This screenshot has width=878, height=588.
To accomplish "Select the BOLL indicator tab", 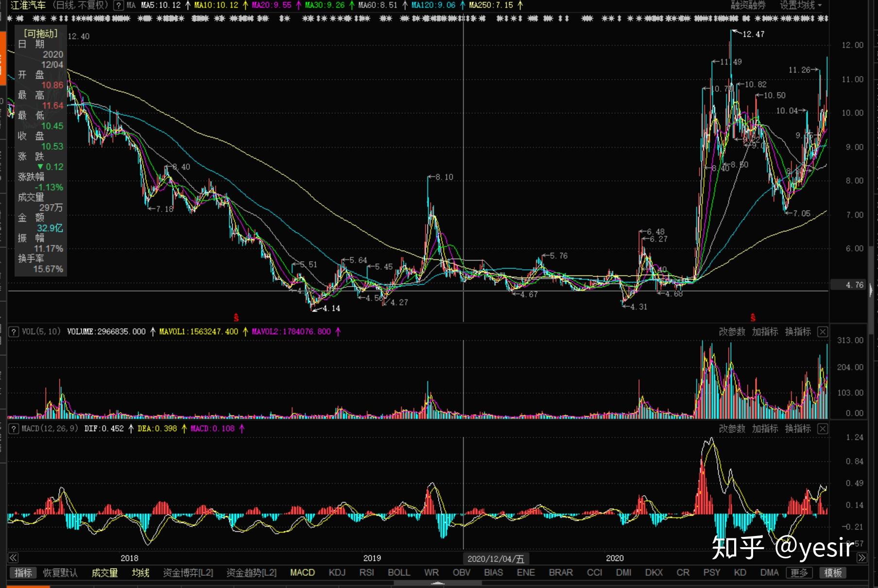I will 398,573.
